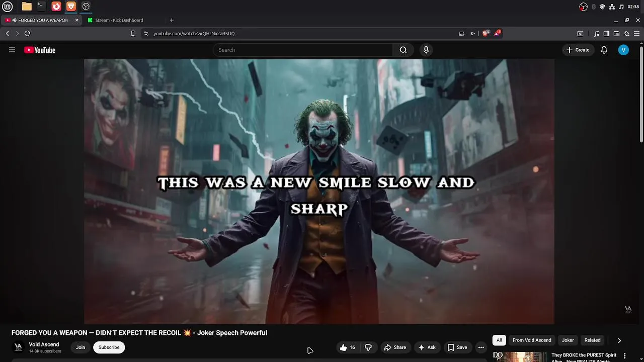Switch to Brave browser in the panel
Viewport: 644px width, 362px height.
[71, 7]
